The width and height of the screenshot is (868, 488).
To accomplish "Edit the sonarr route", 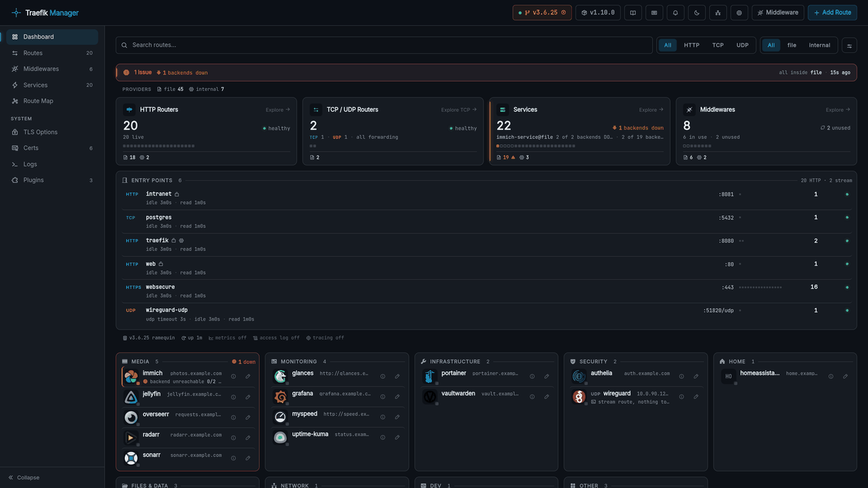I will click(x=248, y=458).
